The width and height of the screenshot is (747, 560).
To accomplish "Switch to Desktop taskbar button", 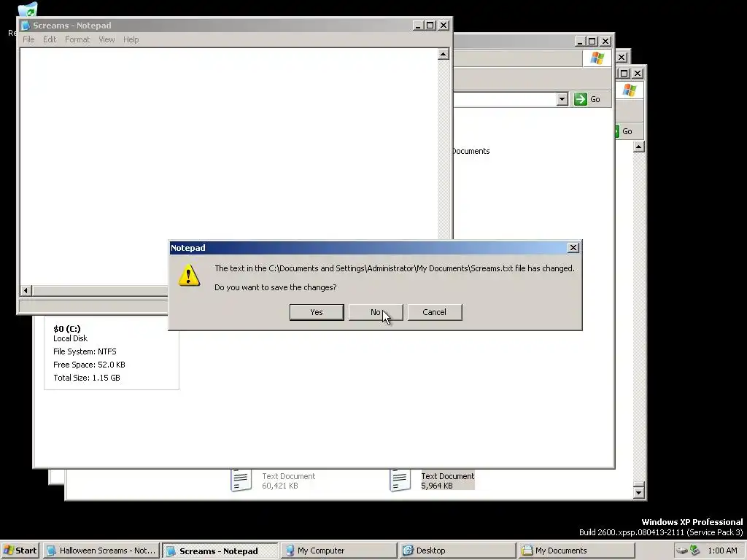I will (458, 551).
